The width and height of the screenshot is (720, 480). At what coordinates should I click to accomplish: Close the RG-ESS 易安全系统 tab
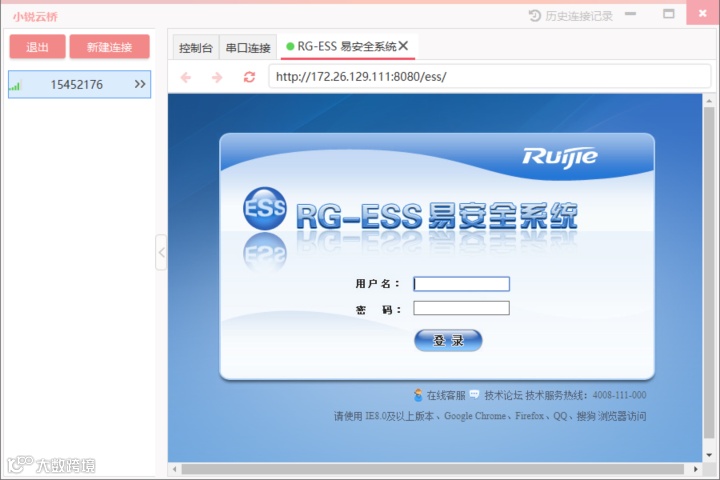(x=403, y=46)
